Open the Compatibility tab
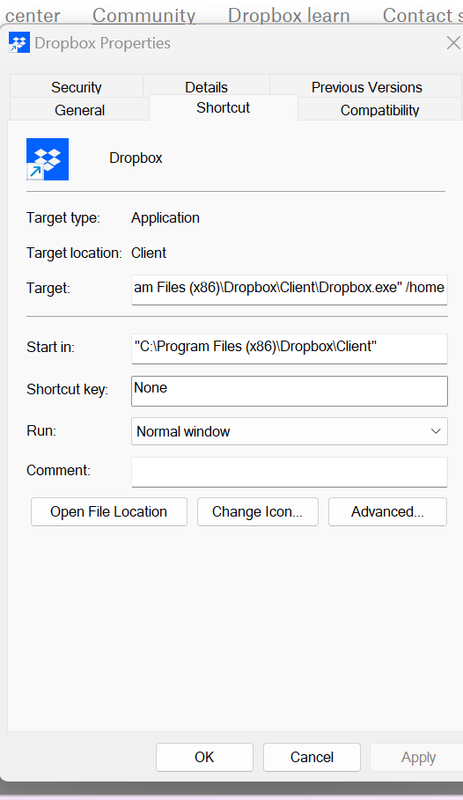This screenshot has width=463, height=800. (x=380, y=110)
